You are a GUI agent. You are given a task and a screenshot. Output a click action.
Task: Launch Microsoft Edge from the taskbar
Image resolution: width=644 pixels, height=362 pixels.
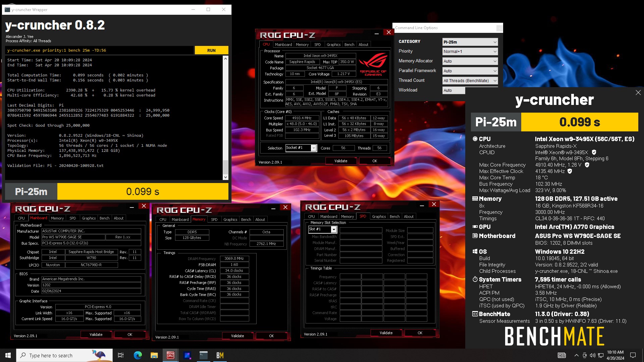click(x=138, y=355)
